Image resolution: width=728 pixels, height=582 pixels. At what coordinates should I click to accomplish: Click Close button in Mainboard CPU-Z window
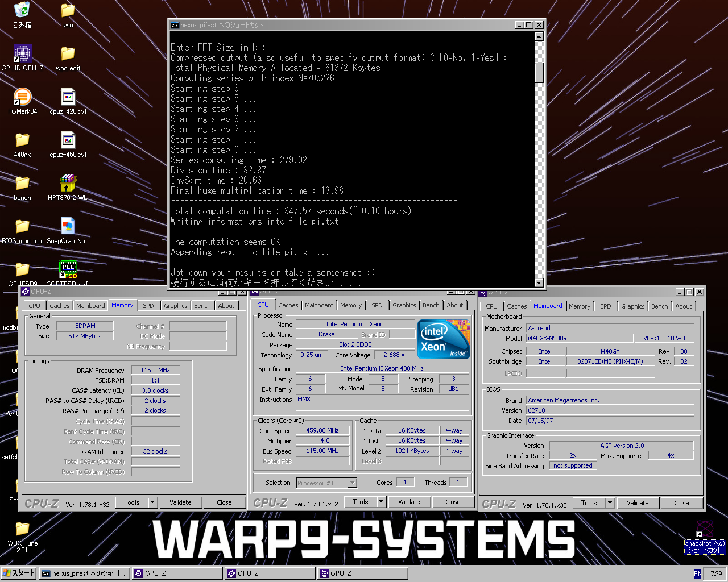(682, 503)
